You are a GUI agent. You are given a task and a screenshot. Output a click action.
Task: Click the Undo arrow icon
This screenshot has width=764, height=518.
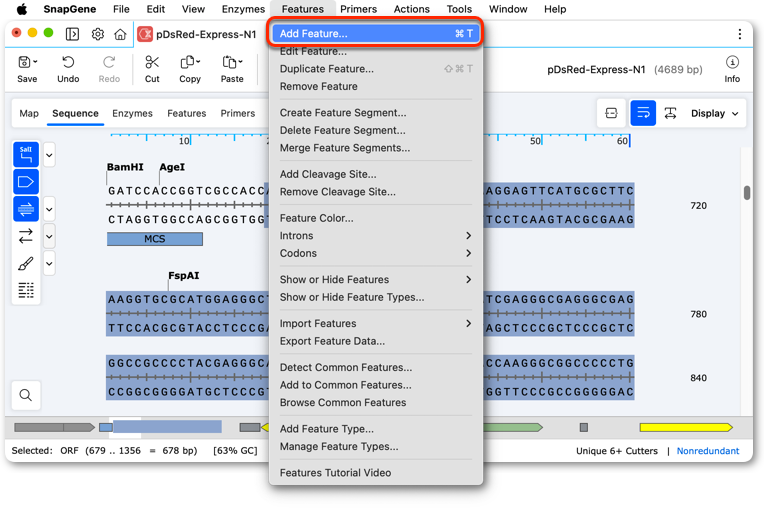coord(68,62)
